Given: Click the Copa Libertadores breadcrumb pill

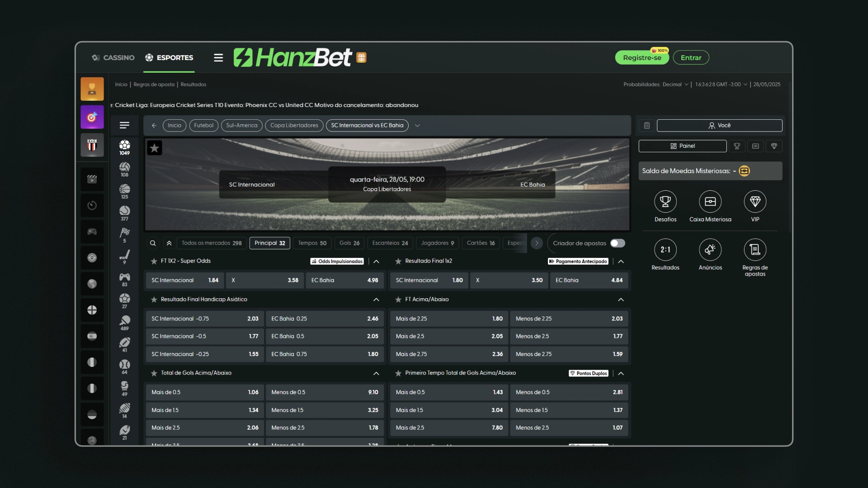Looking at the screenshot, I should (x=294, y=126).
